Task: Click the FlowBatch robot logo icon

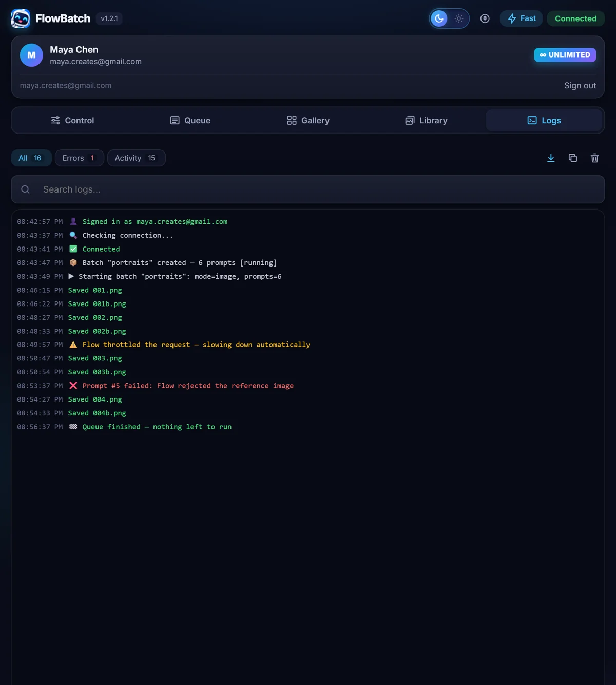Action: [21, 18]
